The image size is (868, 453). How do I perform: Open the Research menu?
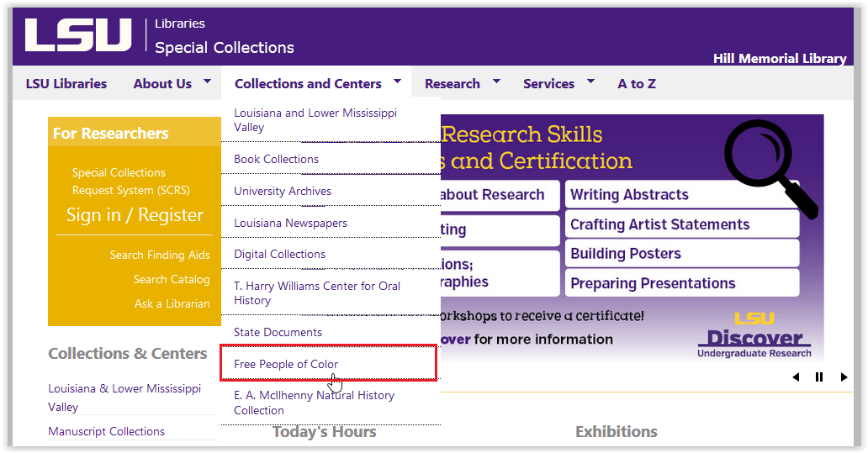[x=453, y=83]
